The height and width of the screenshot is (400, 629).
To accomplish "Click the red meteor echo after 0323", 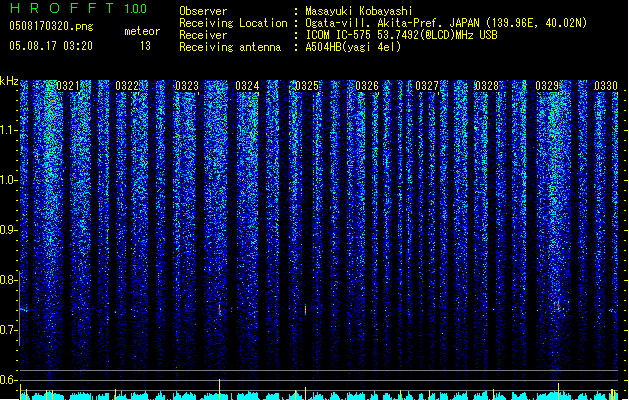I will pos(219,309).
